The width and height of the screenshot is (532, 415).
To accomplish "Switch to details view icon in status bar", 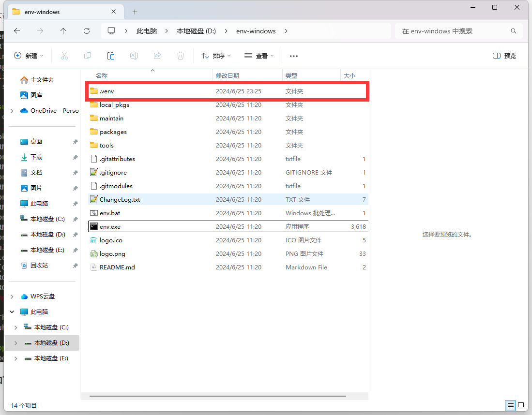I will coord(510,405).
